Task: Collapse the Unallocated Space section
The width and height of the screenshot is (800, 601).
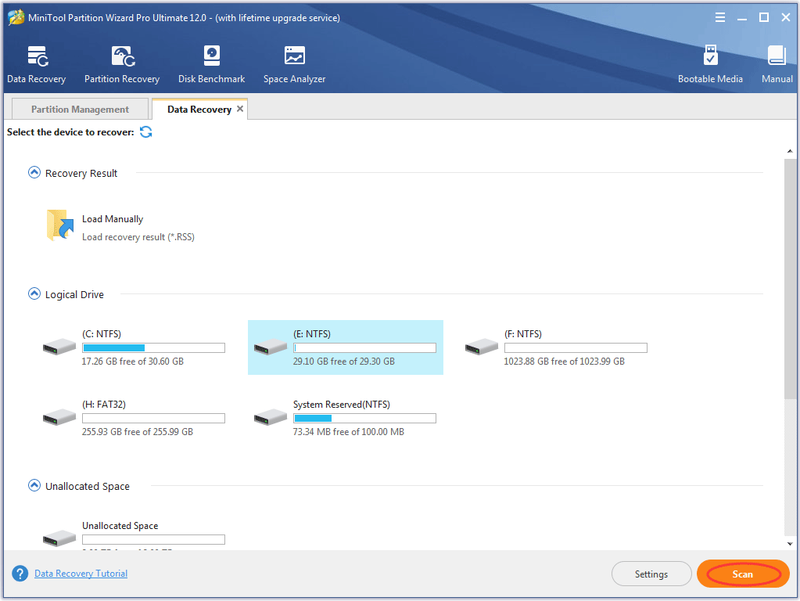Action: [34, 485]
